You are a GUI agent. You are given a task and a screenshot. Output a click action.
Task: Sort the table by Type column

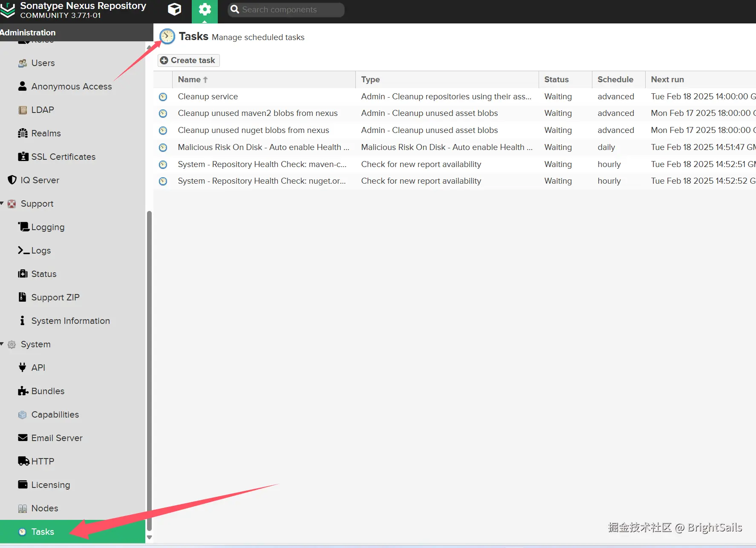coord(447,80)
